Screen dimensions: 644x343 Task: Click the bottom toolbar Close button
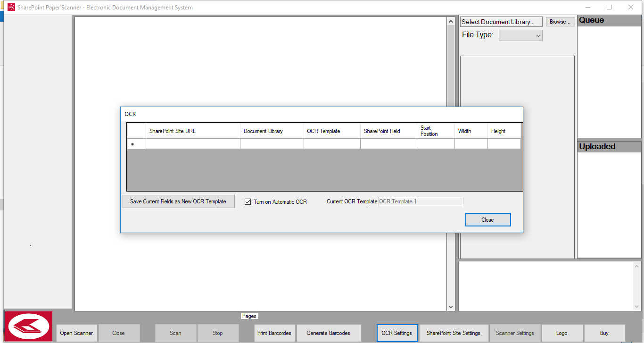[x=119, y=333]
